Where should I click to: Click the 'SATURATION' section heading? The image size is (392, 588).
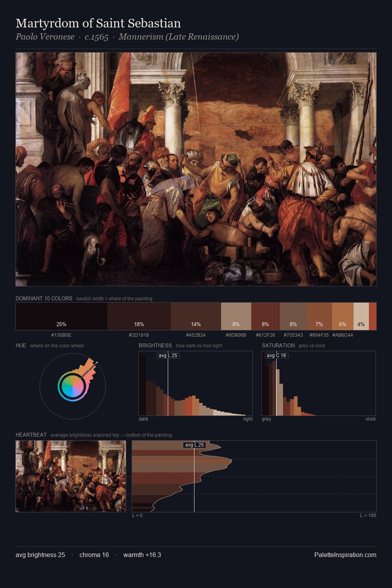coord(278,345)
